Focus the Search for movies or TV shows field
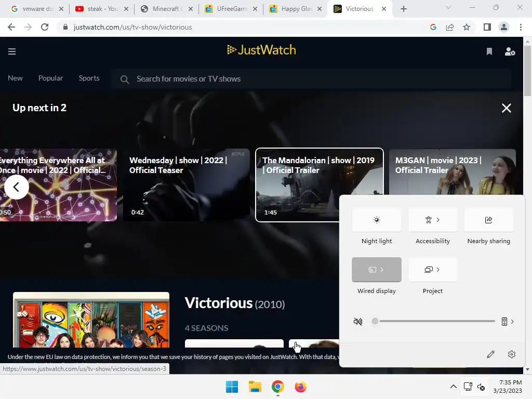The width and height of the screenshot is (532, 399). coord(312,79)
